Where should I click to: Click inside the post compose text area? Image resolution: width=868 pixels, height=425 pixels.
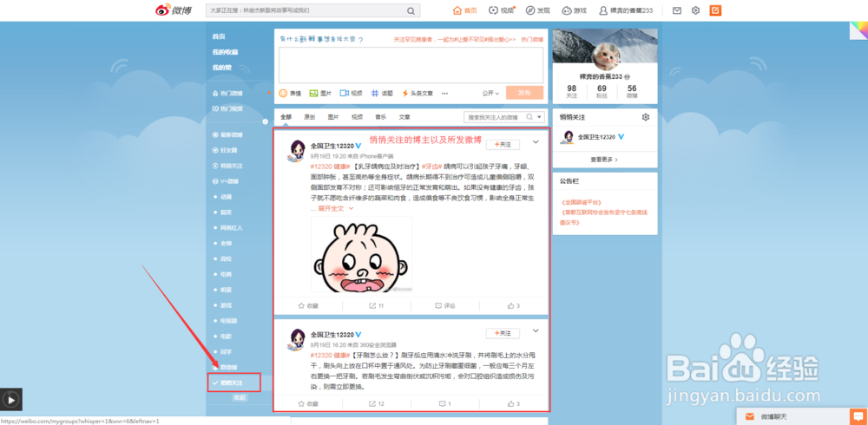click(411, 65)
